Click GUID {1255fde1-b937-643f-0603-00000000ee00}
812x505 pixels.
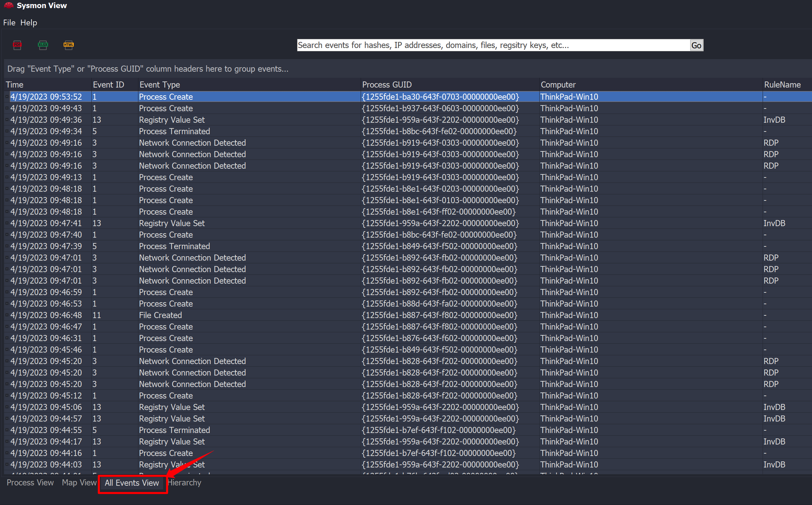point(440,108)
